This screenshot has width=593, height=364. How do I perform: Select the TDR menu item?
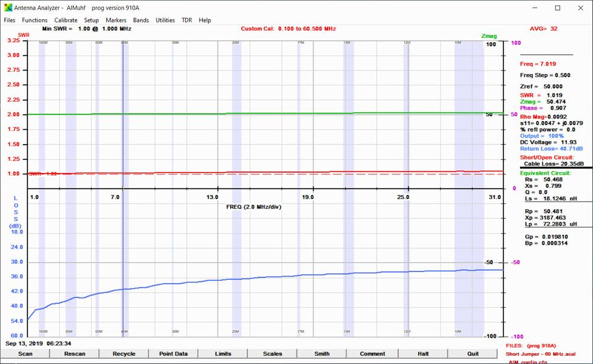click(187, 20)
